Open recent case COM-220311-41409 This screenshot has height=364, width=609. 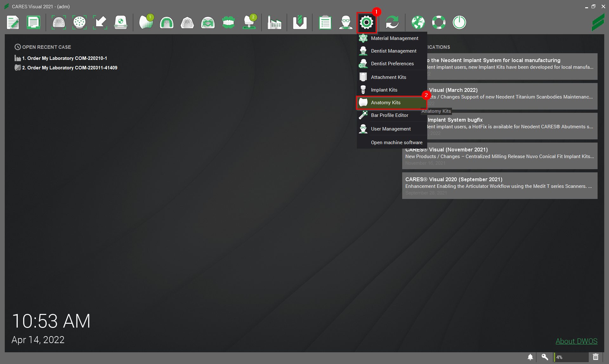coord(69,68)
